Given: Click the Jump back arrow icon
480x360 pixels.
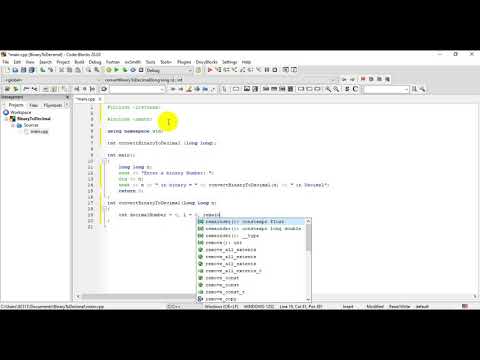Looking at the screenshot, I should tap(344, 79).
